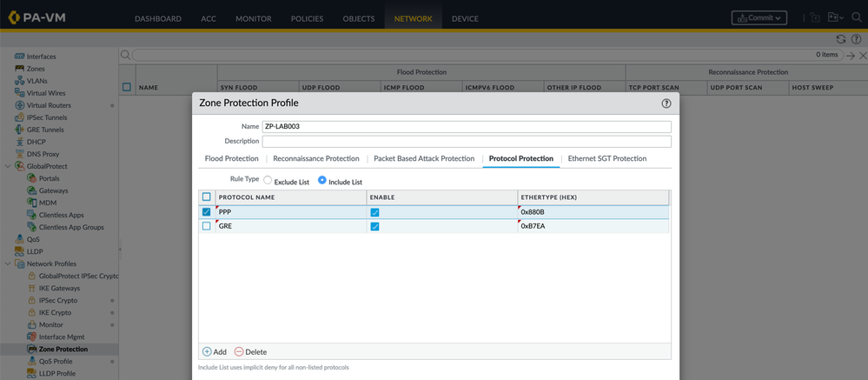Collapse the Network Profiles tree node
Image resolution: width=868 pixels, height=380 pixels.
click(8, 263)
